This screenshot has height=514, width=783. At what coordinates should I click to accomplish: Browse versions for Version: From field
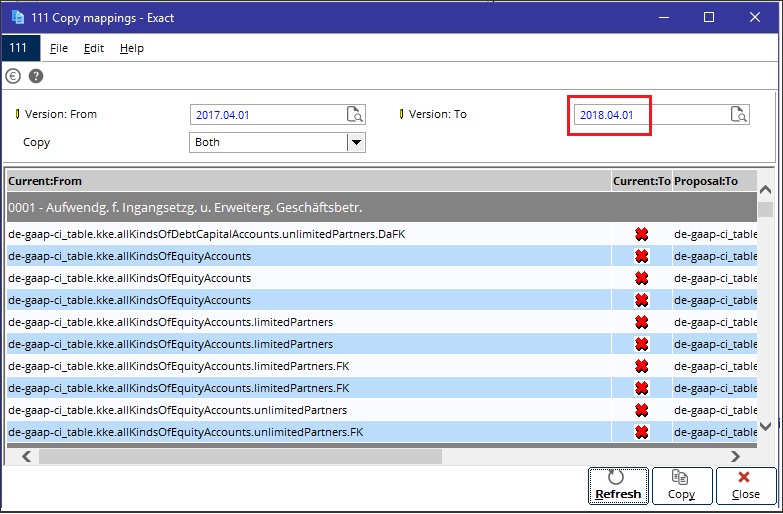(355, 114)
